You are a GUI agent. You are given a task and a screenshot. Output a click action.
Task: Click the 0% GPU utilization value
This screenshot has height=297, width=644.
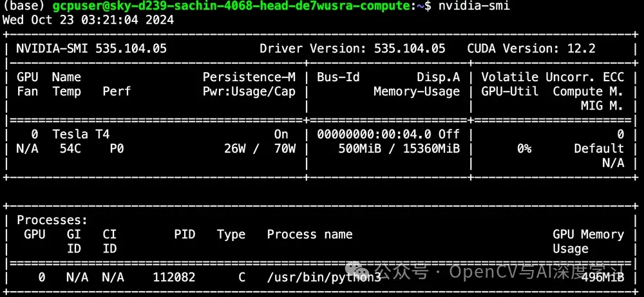(x=524, y=148)
